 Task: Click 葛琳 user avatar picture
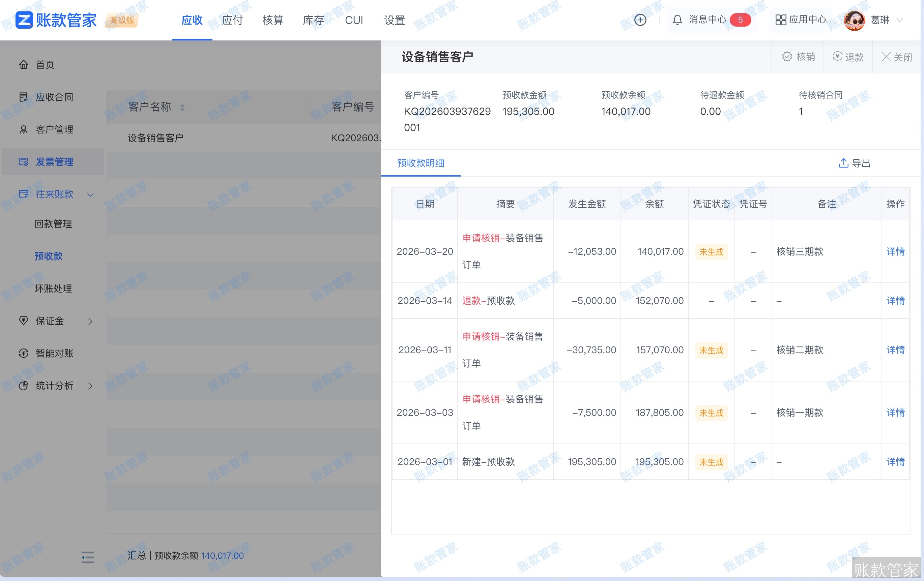point(855,20)
